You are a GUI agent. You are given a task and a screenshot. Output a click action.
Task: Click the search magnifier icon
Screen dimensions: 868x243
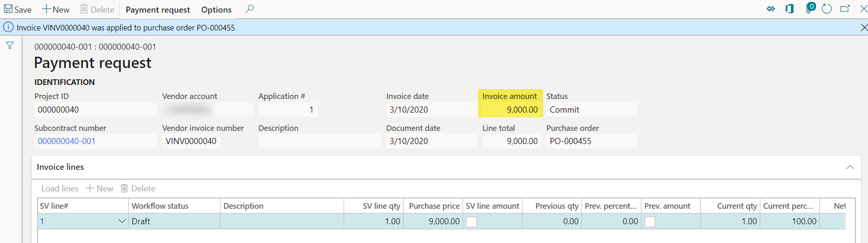pos(250,9)
